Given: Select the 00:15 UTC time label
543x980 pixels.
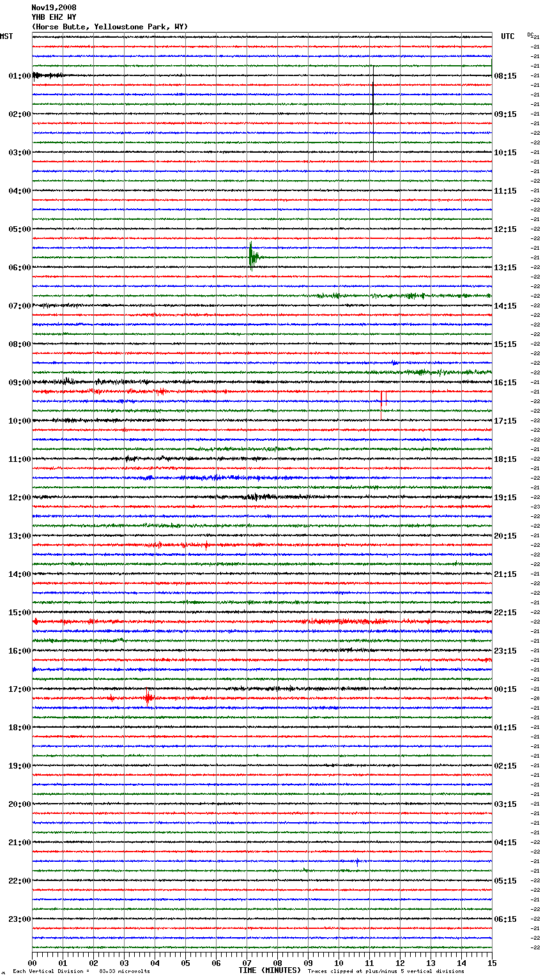Looking at the screenshot, I should point(505,689).
